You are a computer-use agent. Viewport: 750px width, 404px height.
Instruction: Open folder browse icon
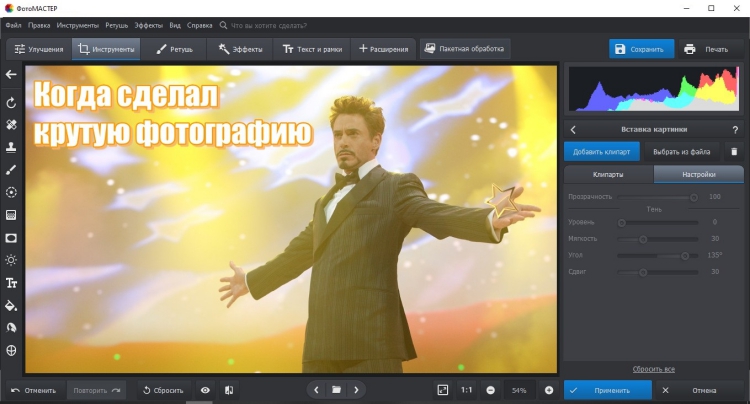[336, 390]
